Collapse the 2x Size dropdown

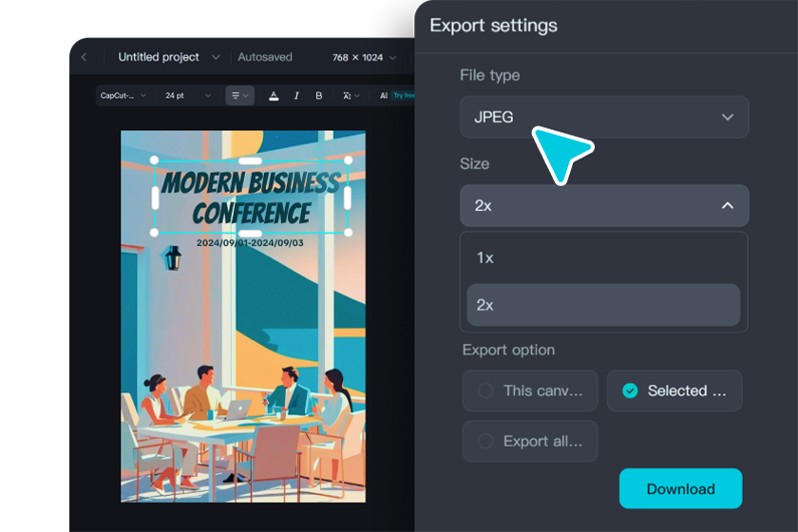click(x=604, y=205)
